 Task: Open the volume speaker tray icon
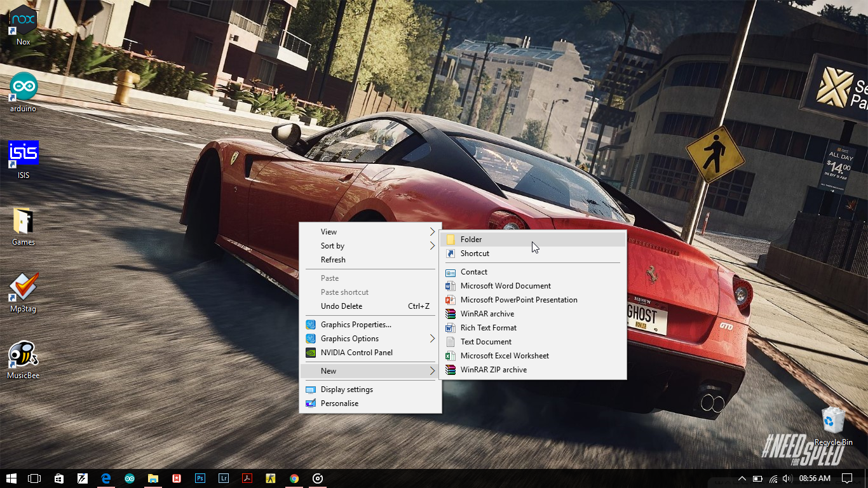(788, 478)
